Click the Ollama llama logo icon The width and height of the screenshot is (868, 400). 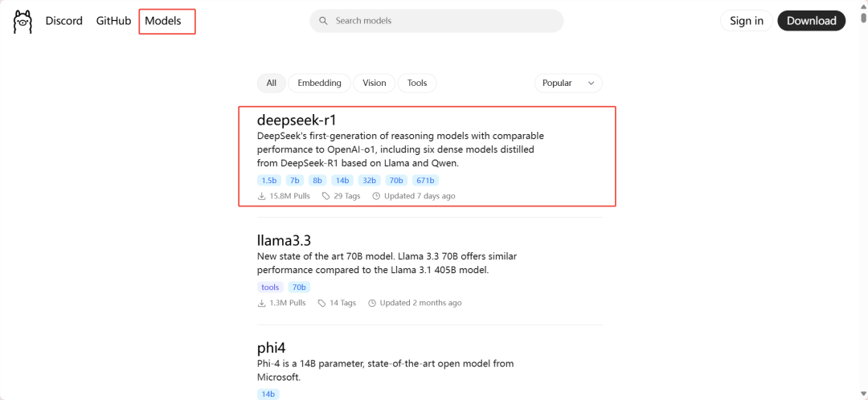[23, 21]
